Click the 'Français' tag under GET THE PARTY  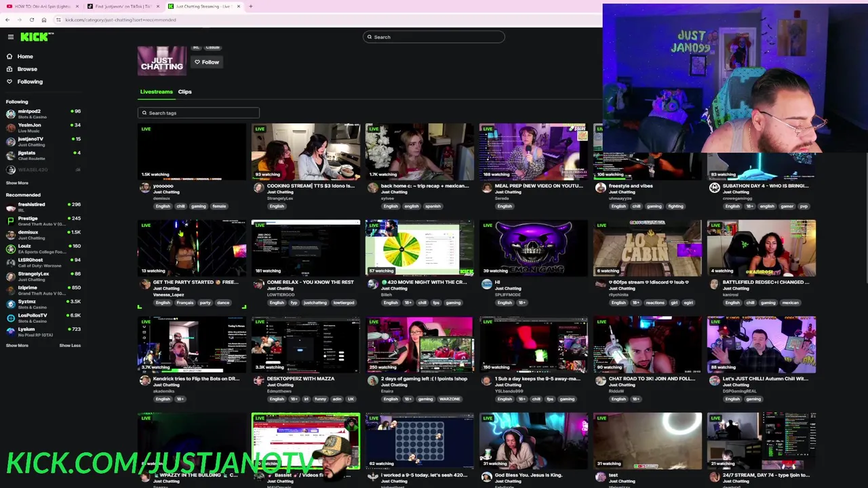pyautogui.click(x=185, y=303)
